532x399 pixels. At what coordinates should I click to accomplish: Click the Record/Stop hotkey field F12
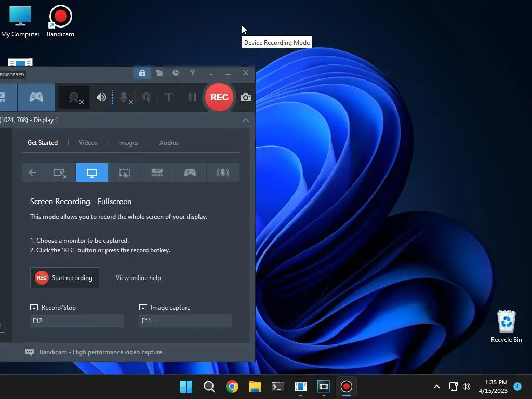click(x=77, y=321)
